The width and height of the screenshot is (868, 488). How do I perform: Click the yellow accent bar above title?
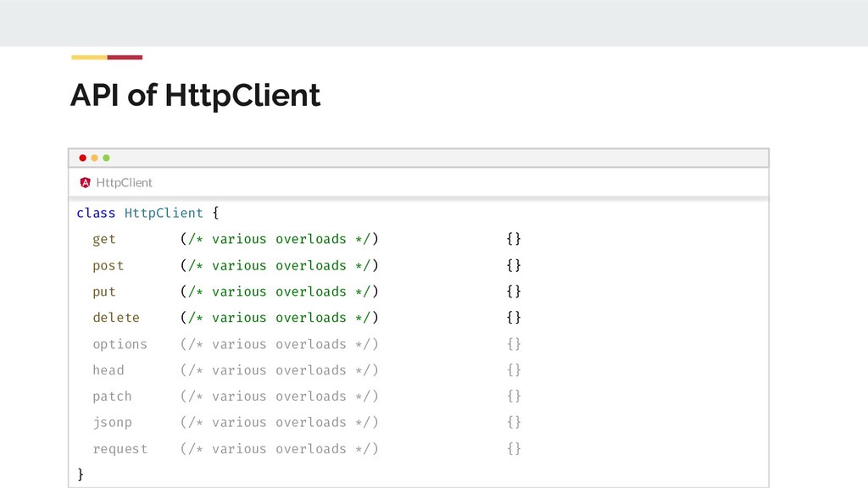[89, 58]
